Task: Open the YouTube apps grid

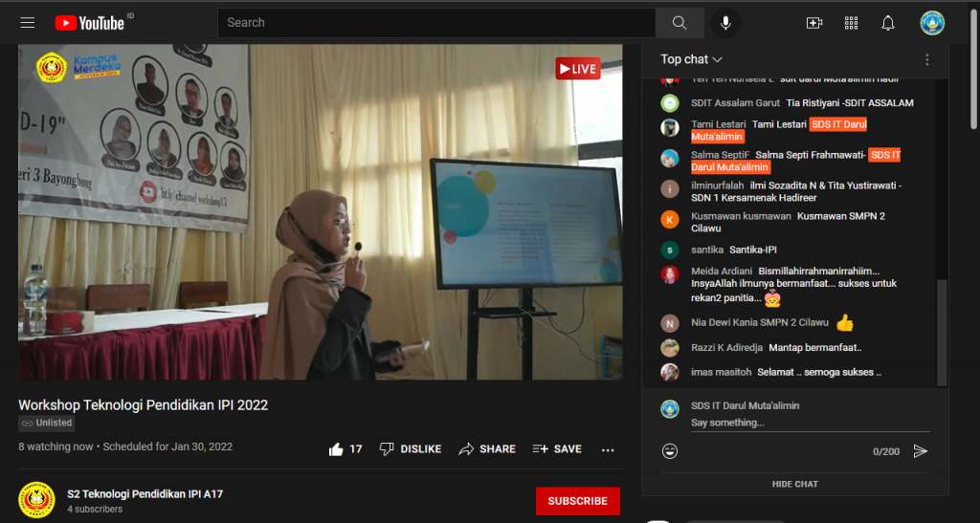Action: point(851,23)
